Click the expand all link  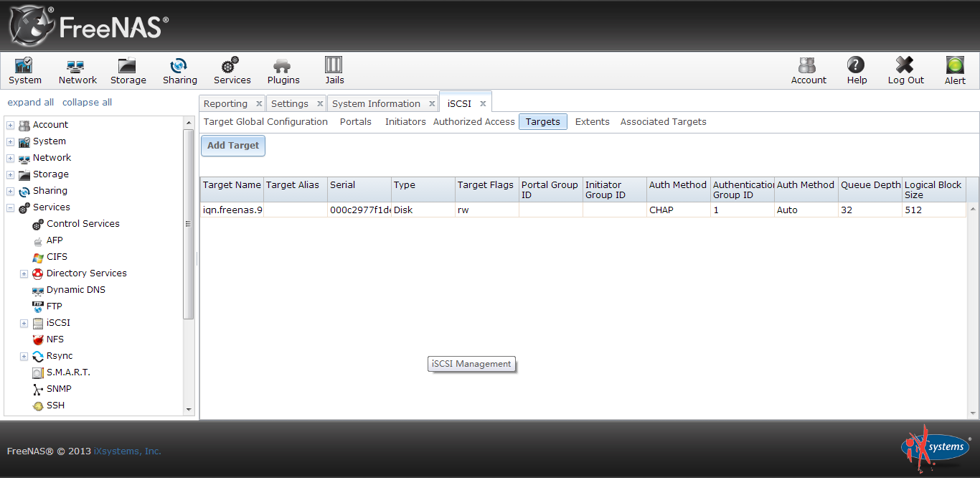tap(31, 103)
